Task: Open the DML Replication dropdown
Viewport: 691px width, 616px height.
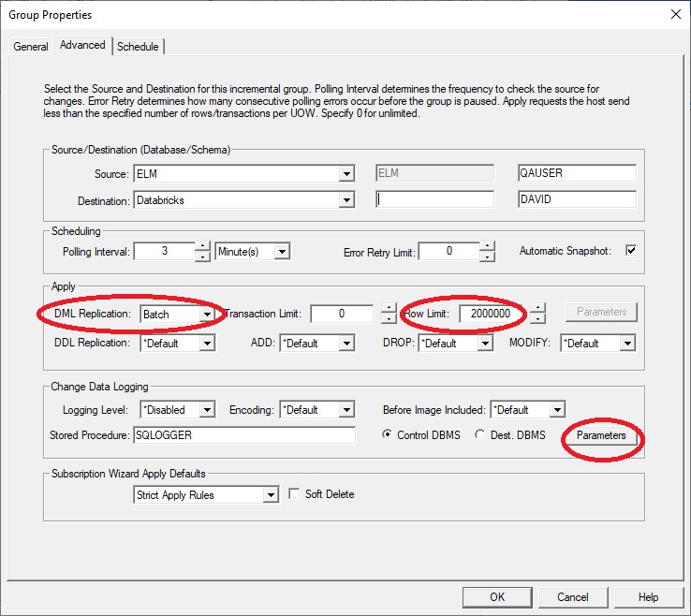Action: pos(206,315)
